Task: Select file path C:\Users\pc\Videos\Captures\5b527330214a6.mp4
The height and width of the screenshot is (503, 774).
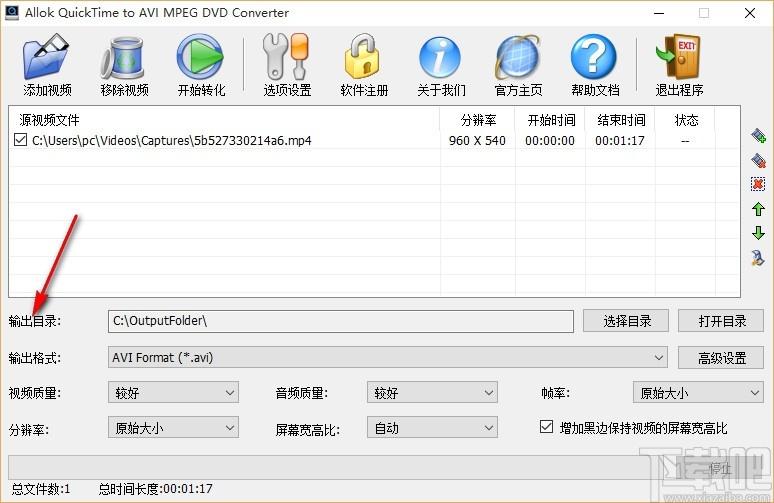Action: point(172,141)
